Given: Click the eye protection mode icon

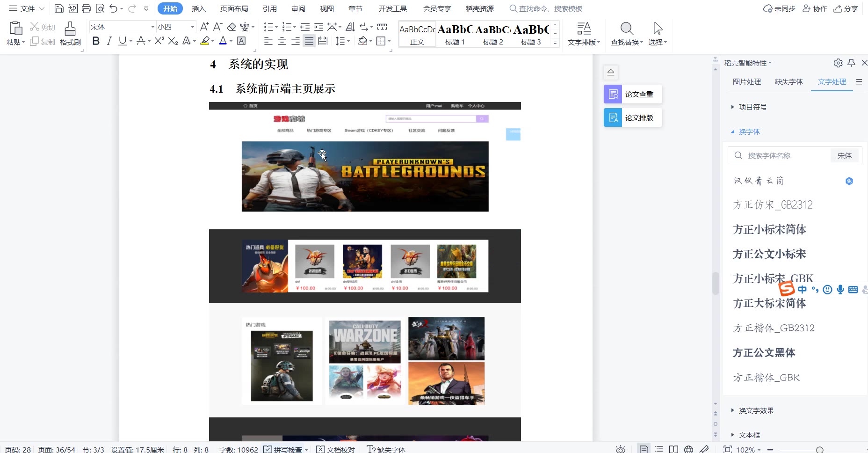Looking at the screenshot, I should click(620, 449).
